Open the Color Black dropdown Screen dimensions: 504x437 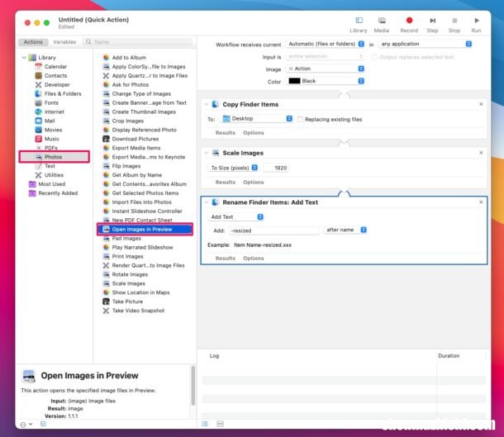pos(325,81)
